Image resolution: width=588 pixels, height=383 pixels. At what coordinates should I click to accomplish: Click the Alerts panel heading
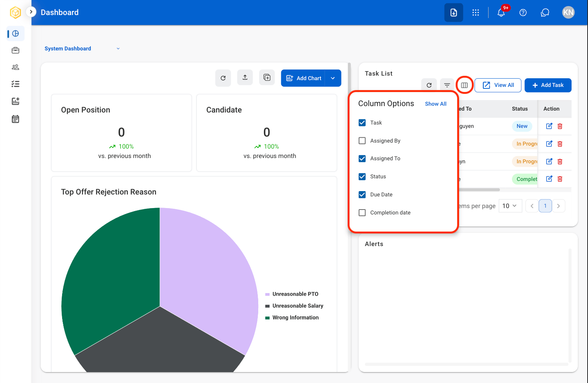(374, 244)
